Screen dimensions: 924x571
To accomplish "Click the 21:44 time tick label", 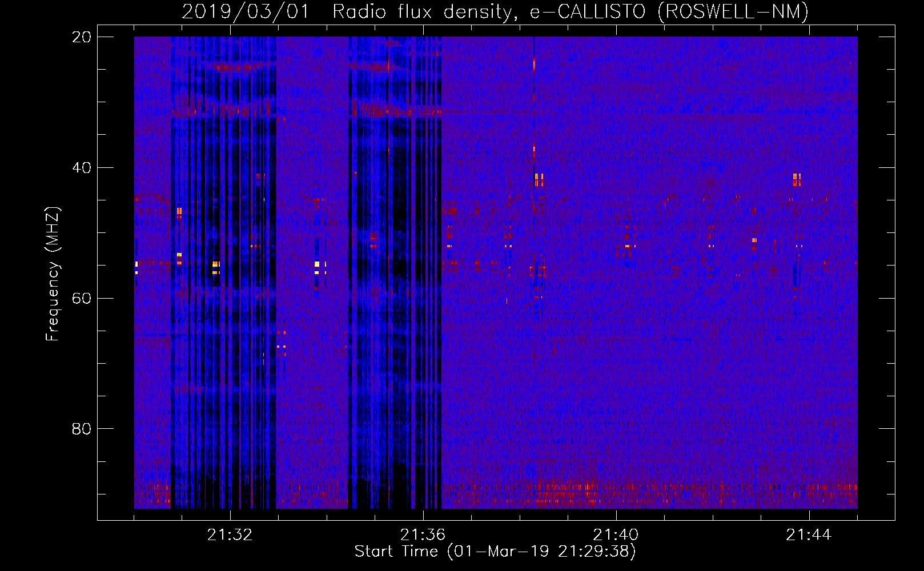I will [809, 535].
